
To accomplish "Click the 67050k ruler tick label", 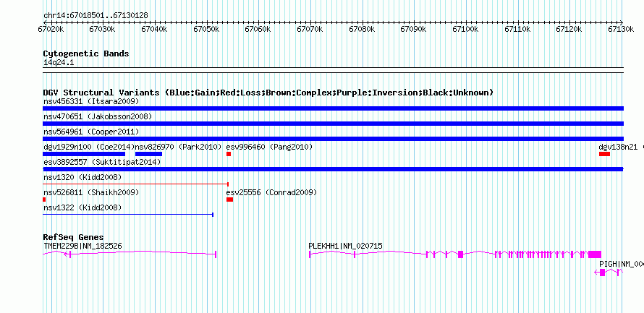I will (206, 30).
